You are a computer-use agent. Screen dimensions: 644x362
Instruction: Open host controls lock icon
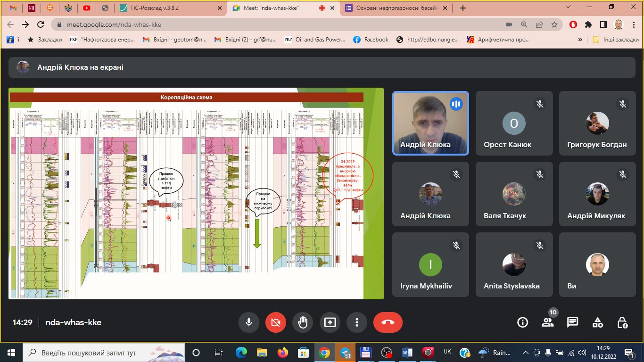click(622, 322)
